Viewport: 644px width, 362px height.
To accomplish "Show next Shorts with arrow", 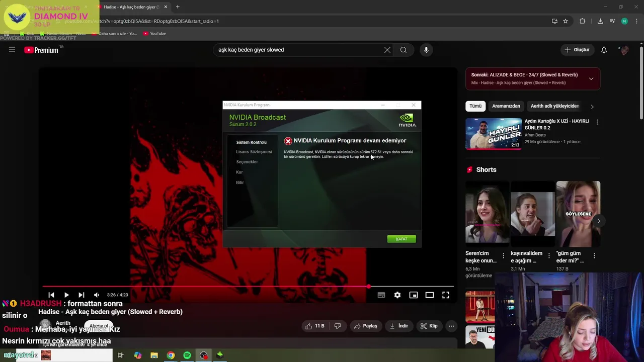I will (x=599, y=221).
